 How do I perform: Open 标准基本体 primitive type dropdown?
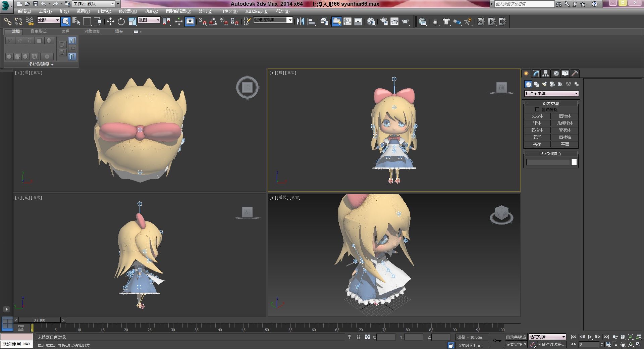point(551,94)
